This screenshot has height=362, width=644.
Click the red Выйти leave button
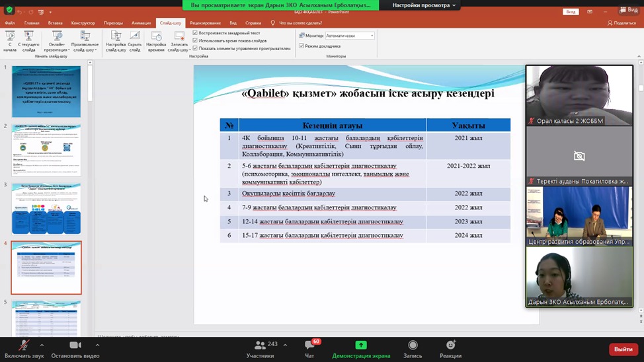(x=623, y=349)
